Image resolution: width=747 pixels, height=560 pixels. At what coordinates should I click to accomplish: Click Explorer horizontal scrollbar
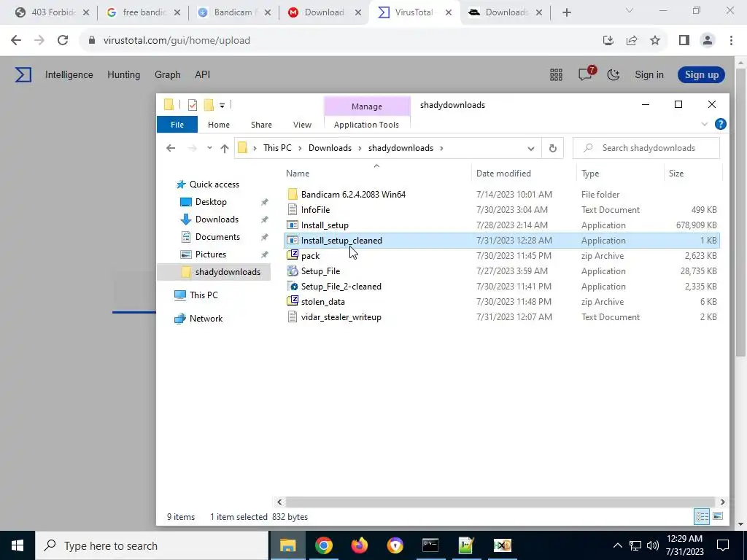point(500,502)
